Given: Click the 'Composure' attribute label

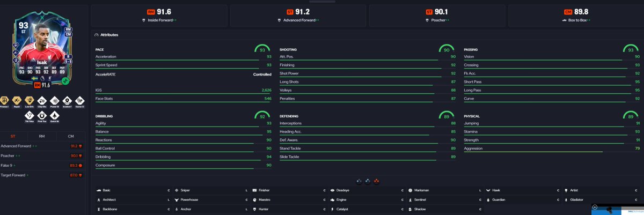Looking at the screenshot, I should tap(105, 165).
